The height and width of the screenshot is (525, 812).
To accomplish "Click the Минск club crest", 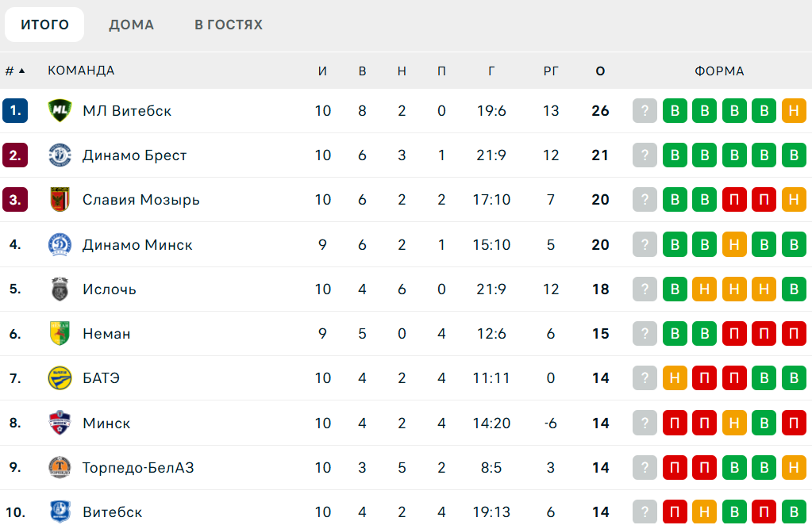I will pos(60,423).
